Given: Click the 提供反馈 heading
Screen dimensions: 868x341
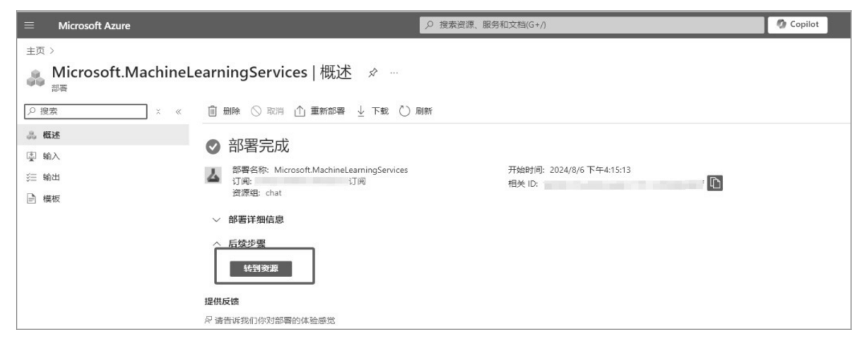Looking at the screenshot, I should tap(222, 301).
